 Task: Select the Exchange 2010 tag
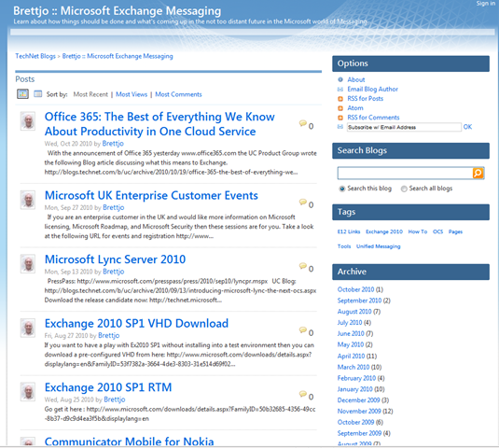(384, 231)
